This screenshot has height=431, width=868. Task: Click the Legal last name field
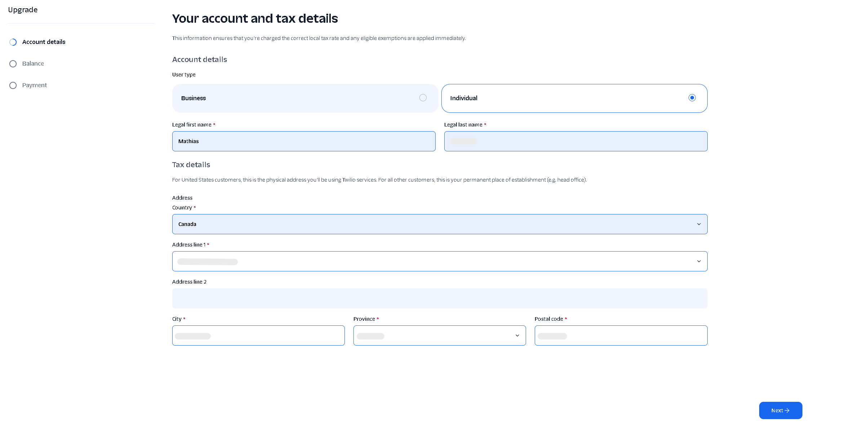576,141
